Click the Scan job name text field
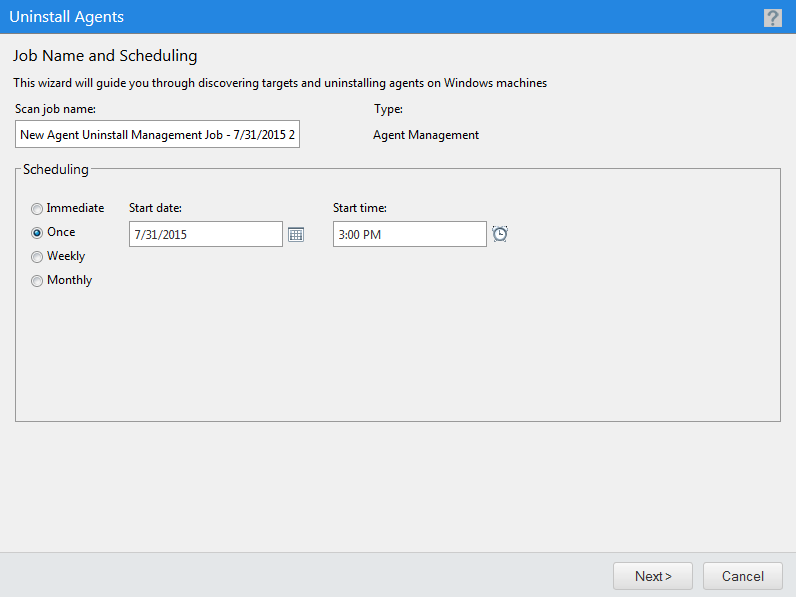 [157, 135]
